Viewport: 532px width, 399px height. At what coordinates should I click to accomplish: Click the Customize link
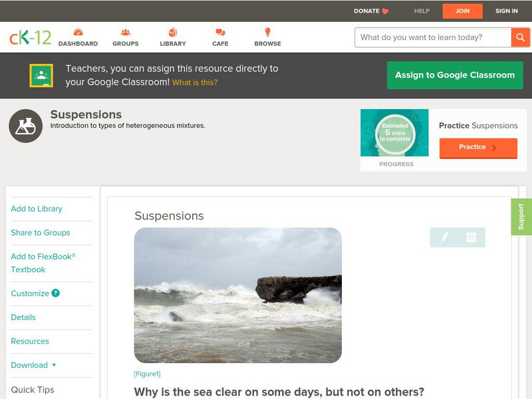tap(30, 293)
